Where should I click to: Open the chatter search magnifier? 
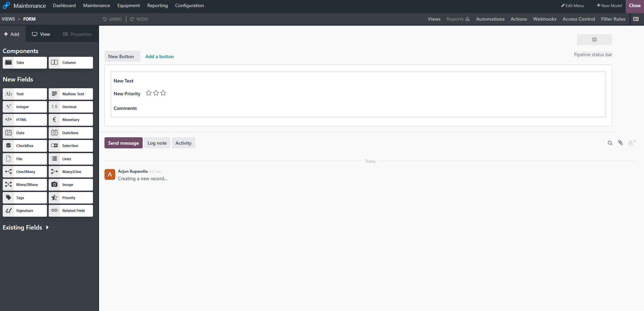pyautogui.click(x=610, y=143)
